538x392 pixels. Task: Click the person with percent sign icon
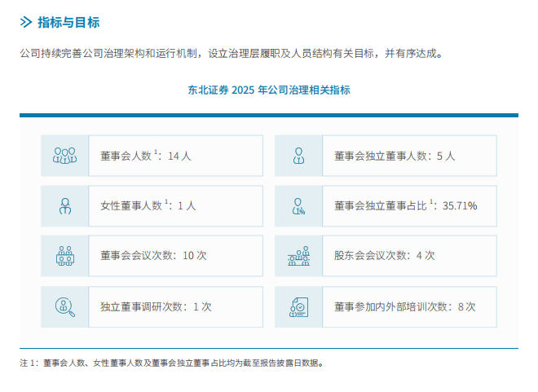298,206
